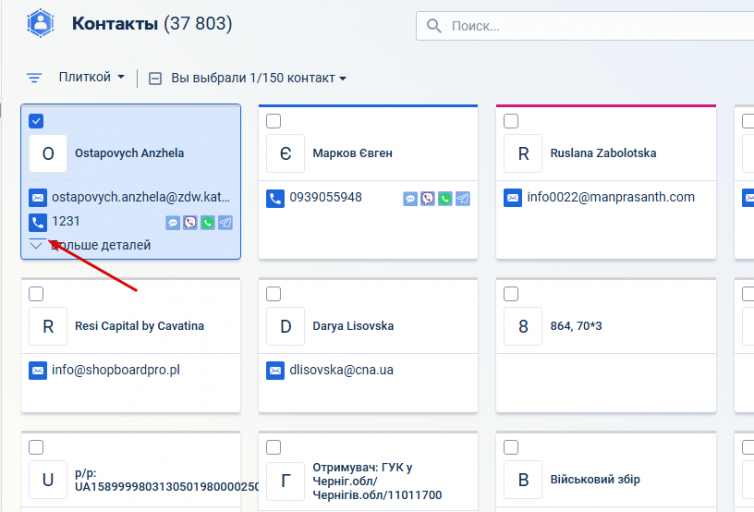Open contact Військовий збір
Image resolution: width=754 pixels, height=512 pixels.
click(595, 479)
